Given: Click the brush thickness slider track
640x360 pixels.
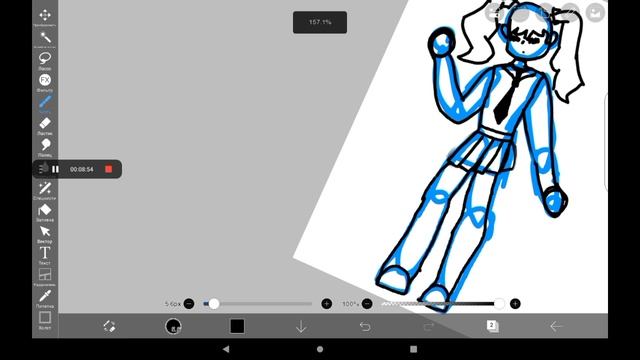Looking at the screenshot, I should tap(258, 304).
